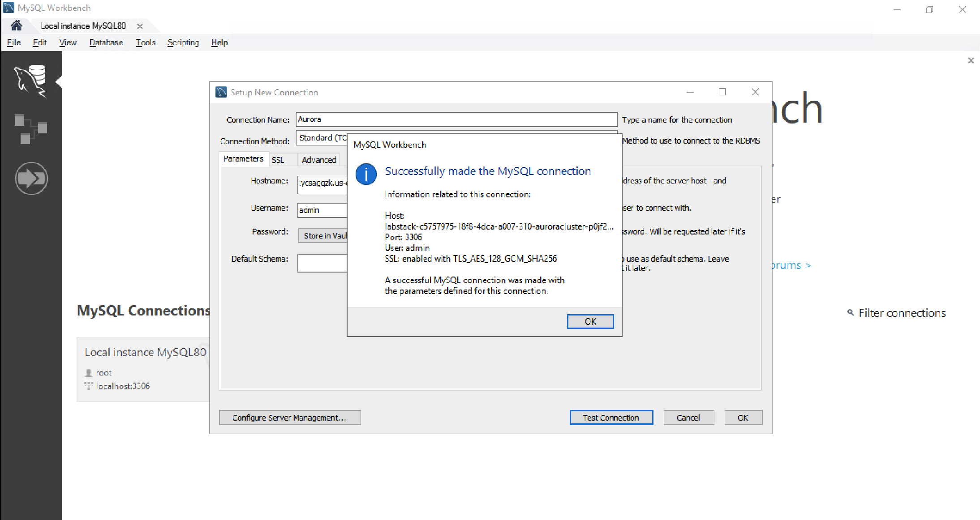Image resolution: width=980 pixels, height=520 pixels.
Task: Open the Database menu
Action: pos(106,43)
